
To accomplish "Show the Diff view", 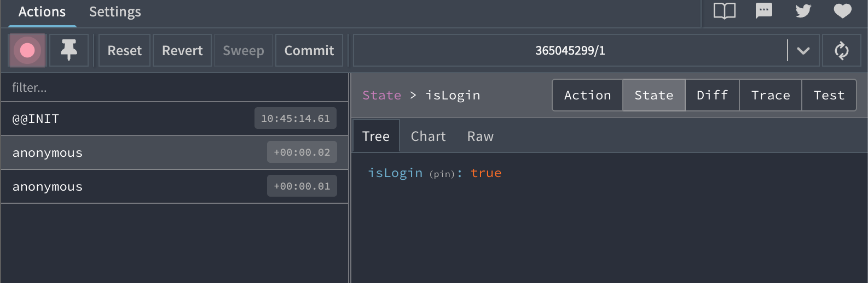I will [x=712, y=95].
